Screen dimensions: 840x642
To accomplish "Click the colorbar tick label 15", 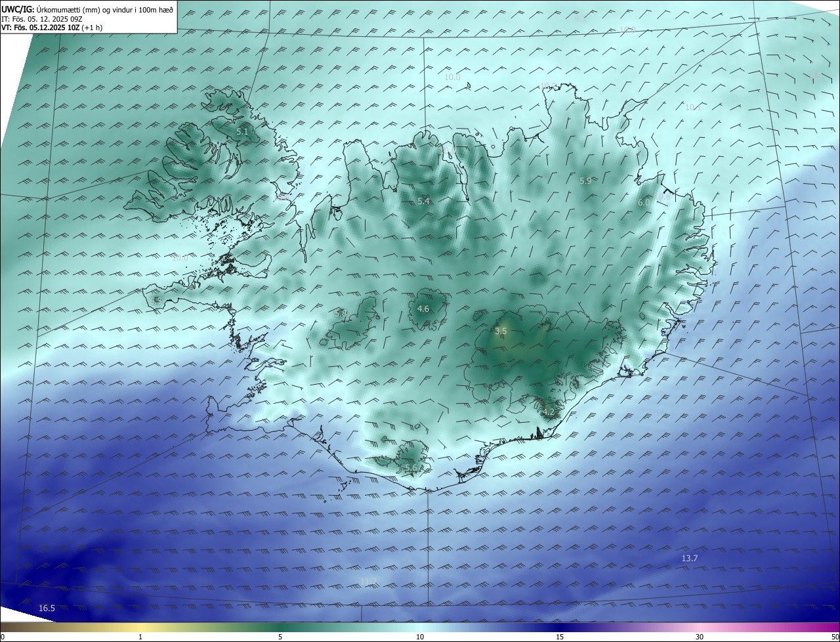I will point(560,637).
